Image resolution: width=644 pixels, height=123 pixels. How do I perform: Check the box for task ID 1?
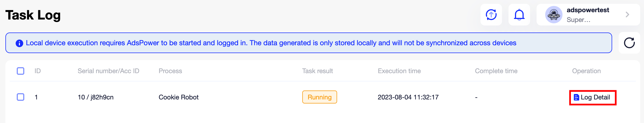tap(21, 97)
